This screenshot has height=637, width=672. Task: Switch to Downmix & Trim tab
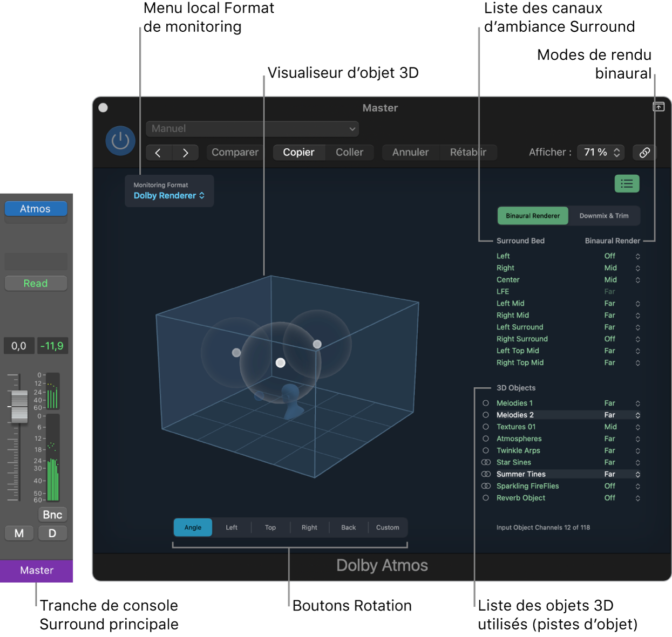(604, 216)
